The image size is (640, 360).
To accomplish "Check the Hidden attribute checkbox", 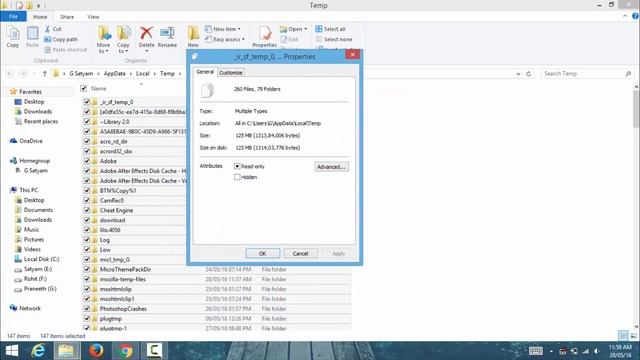I will pos(237,177).
